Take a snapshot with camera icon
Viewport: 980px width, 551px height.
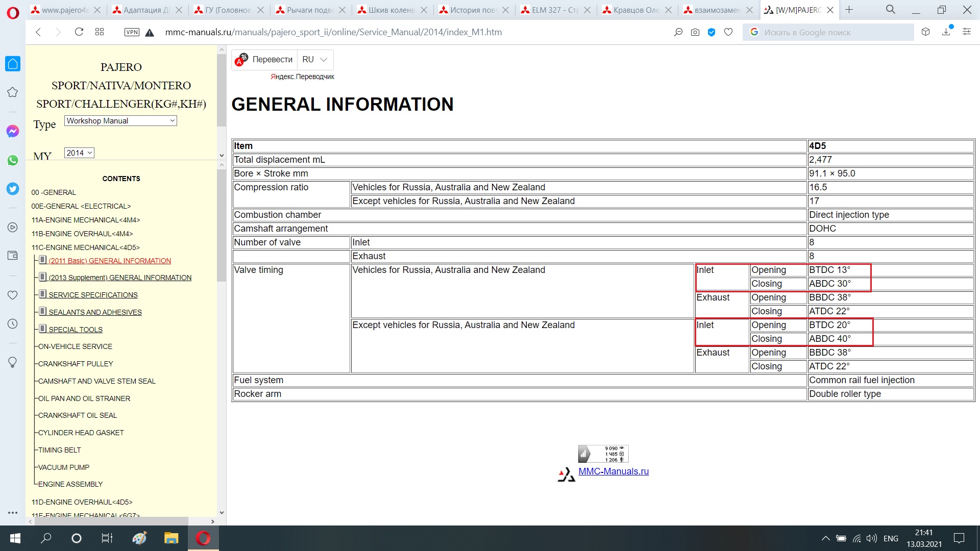(695, 32)
